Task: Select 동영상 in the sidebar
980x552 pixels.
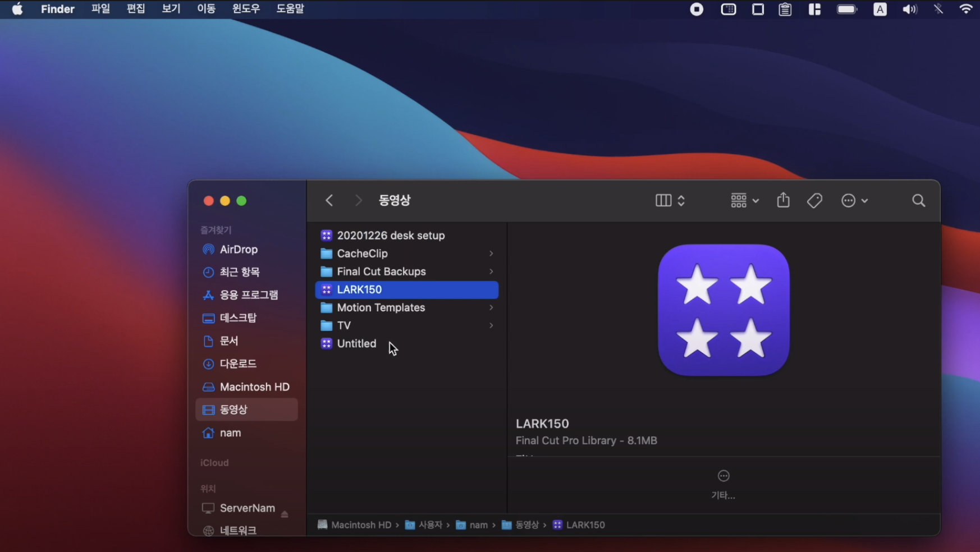Action: point(246,410)
